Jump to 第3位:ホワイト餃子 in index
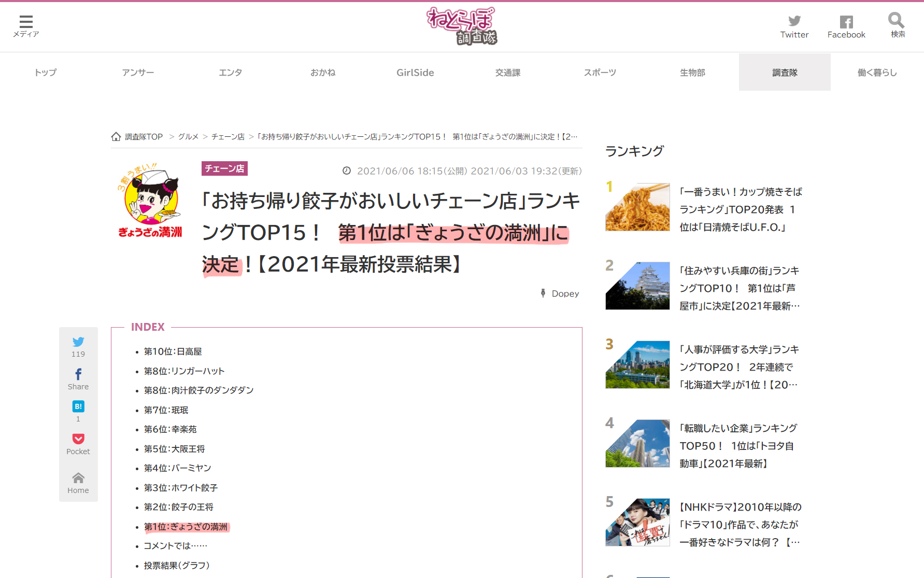This screenshot has width=924, height=578. click(181, 488)
